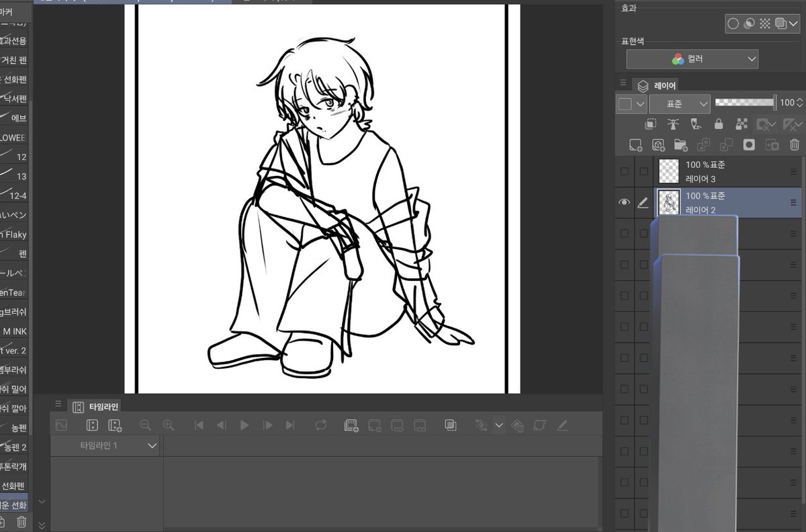Select the M INK brush
This screenshot has width=806, height=532.
pyautogui.click(x=14, y=331)
